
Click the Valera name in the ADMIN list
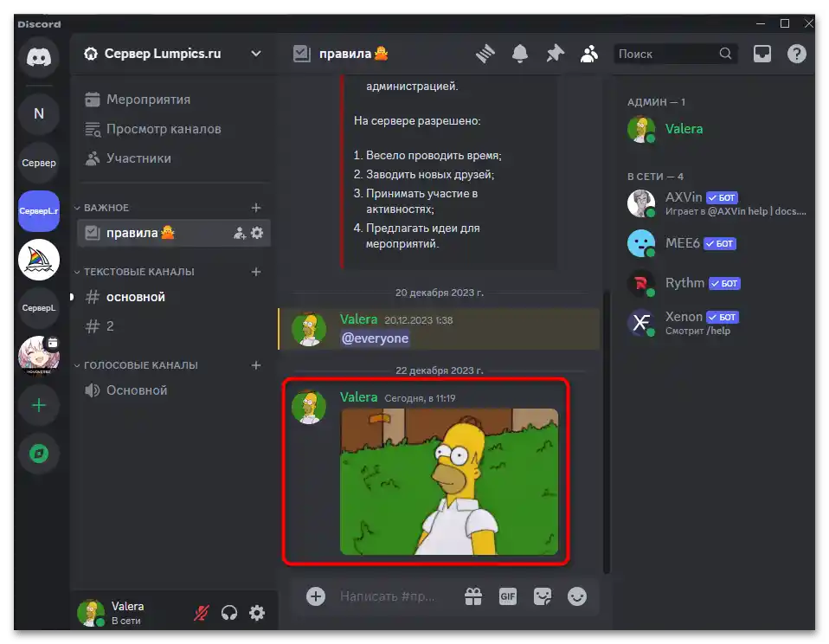(684, 128)
